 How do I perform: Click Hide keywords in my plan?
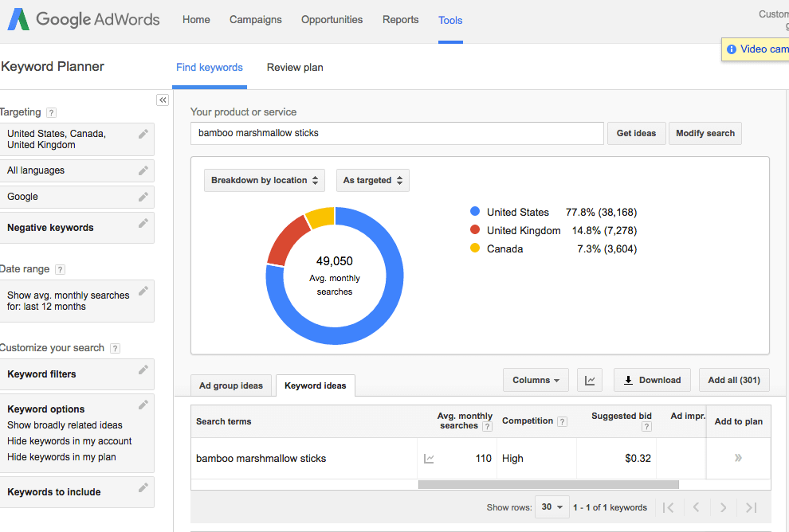pyautogui.click(x=61, y=457)
